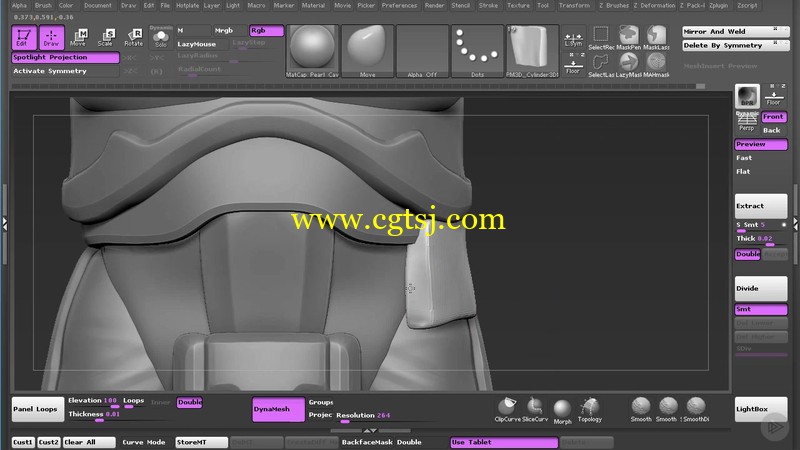Open the Document menu
The image size is (800, 450).
[98, 6]
